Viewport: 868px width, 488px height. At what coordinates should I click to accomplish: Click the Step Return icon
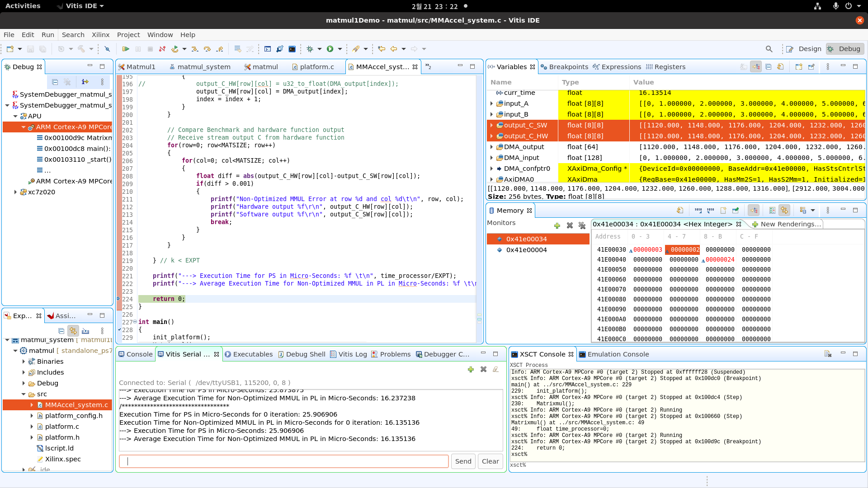(x=220, y=49)
